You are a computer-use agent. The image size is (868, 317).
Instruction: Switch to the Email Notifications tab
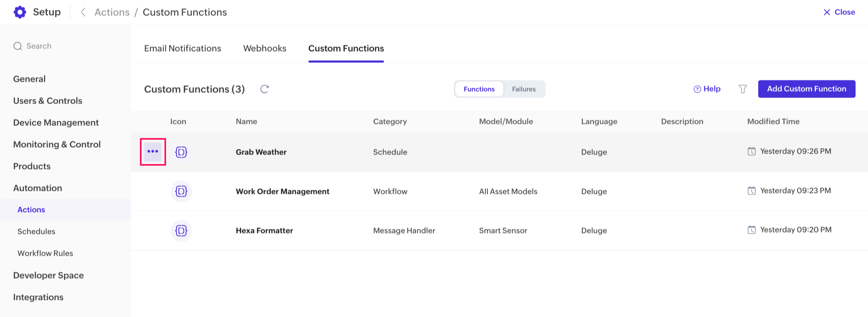click(x=182, y=48)
